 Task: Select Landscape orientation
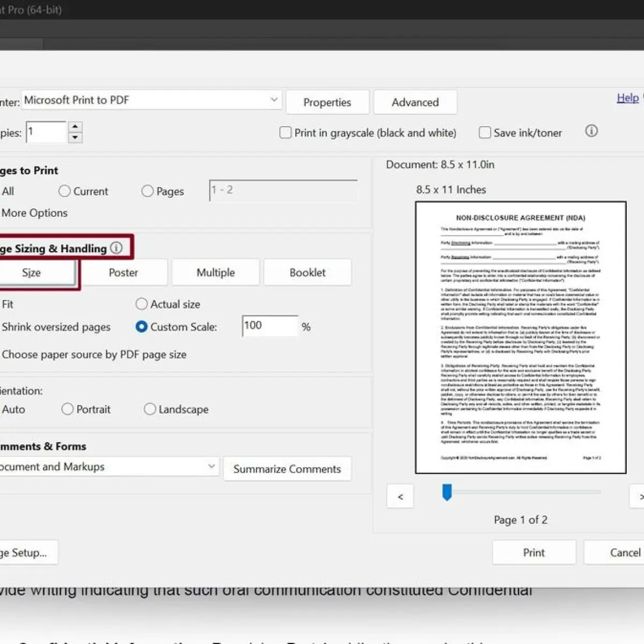coord(150,409)
